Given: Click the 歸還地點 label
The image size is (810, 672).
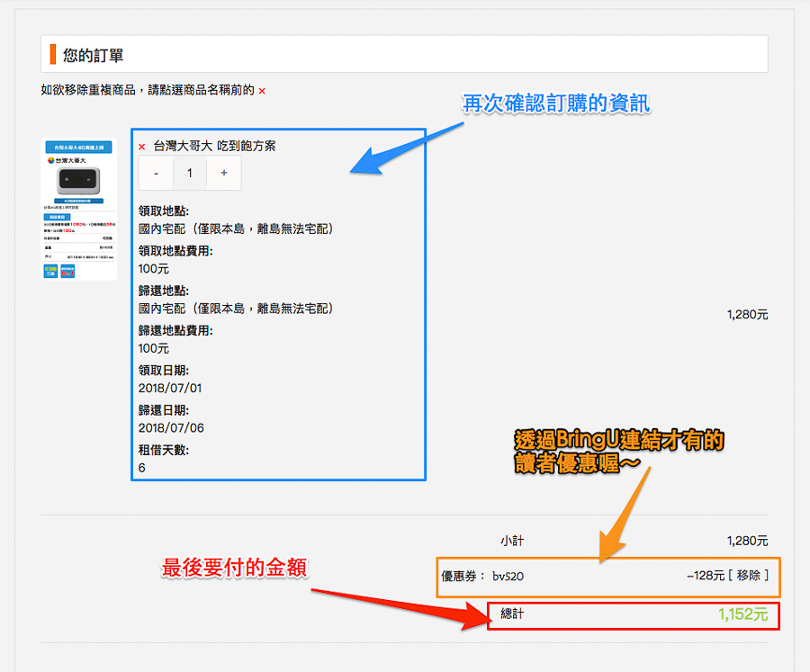Looking at the screenshot, I should 164,291.
